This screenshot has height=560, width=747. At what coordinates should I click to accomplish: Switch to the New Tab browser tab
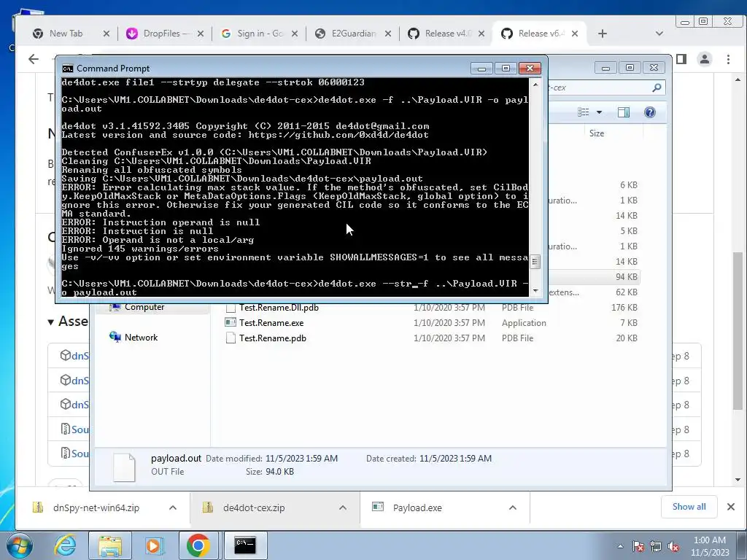pyautogui.click(x=66, y=34)
